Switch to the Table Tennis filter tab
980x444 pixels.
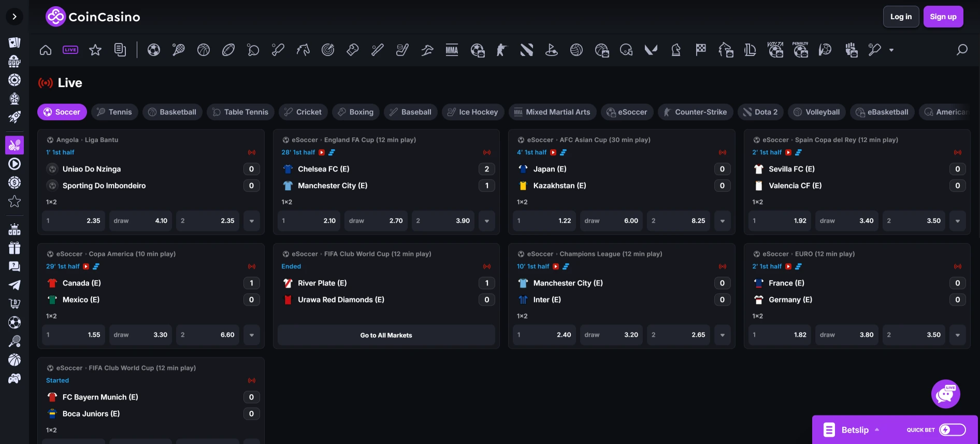coord(240,112)
